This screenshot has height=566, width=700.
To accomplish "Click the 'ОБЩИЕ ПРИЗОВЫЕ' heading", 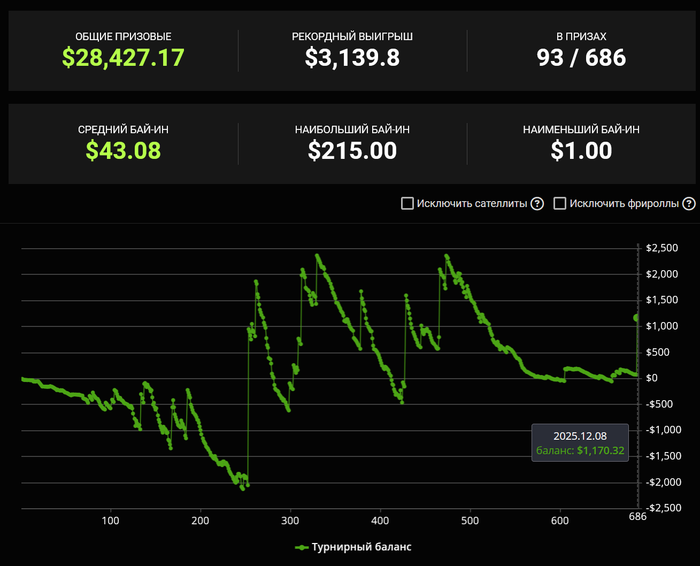I will pos(123,37).
